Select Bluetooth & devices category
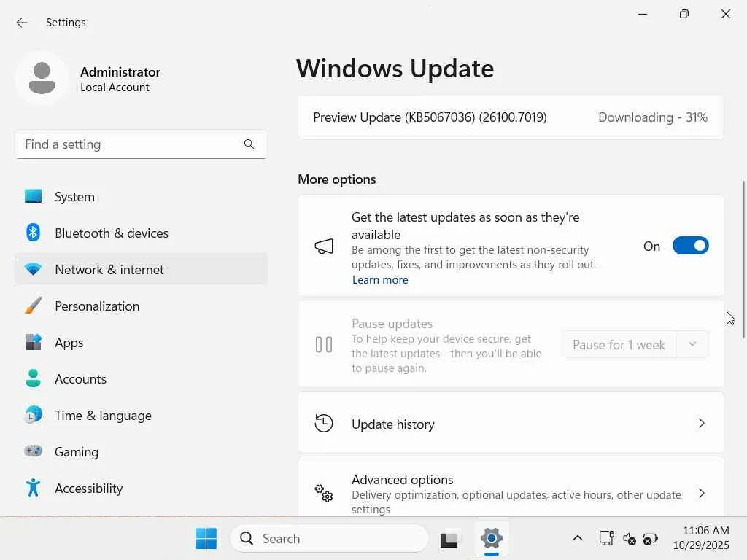The height and width of the screenshot is (560, 747). 141,233
